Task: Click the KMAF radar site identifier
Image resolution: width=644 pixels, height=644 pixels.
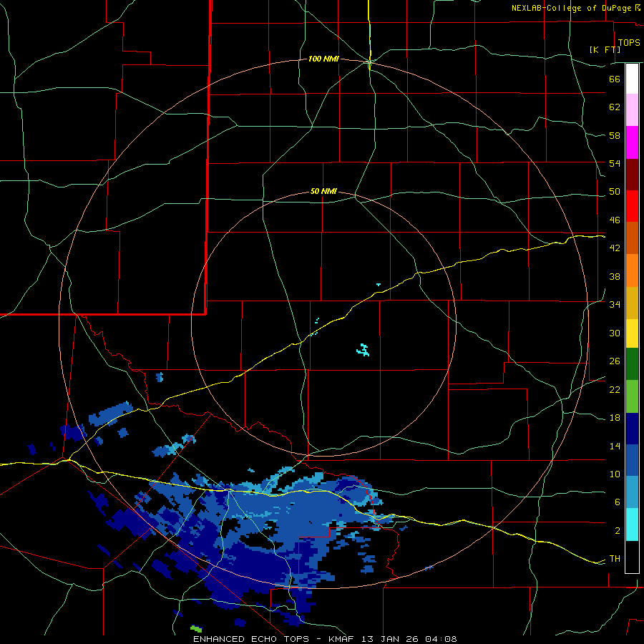Action: (343, 639)
